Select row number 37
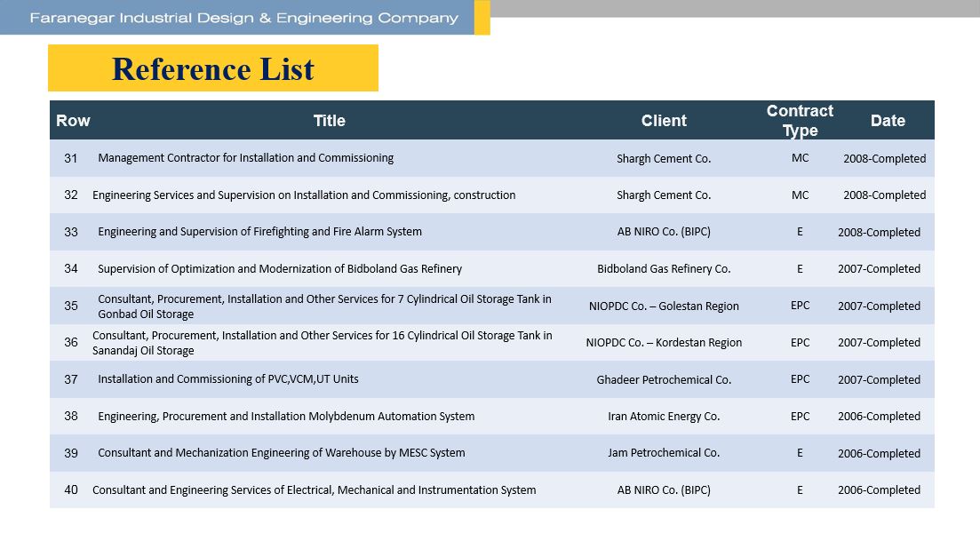980x549 pixels. (x=70, y=379)
